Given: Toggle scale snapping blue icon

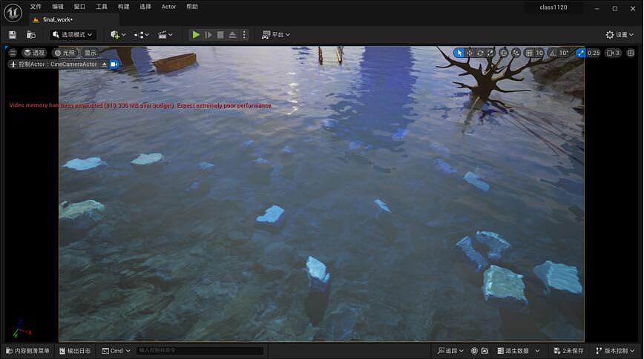Looking at the screenshot, I should [x=580, y=53].
